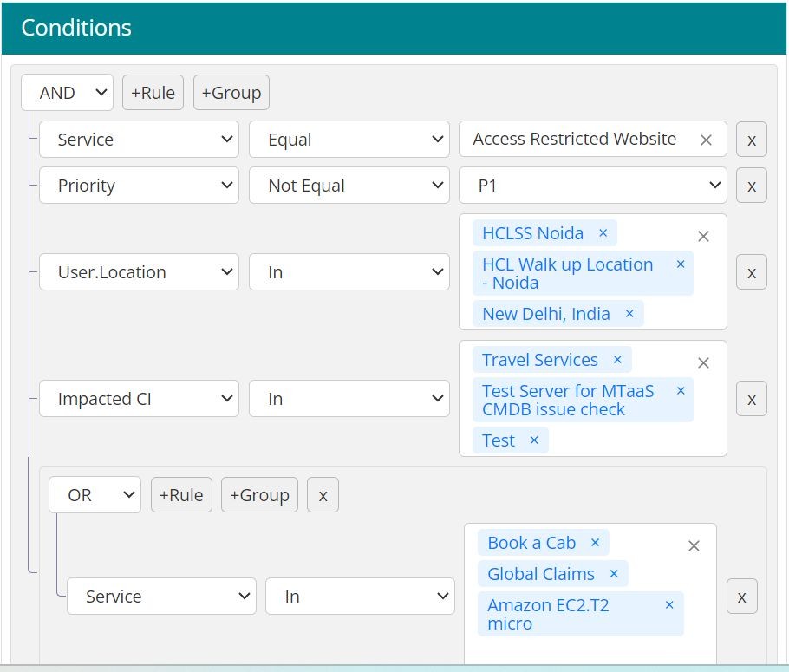
Task: Delete the Priority rule row
Action: click(x=751, y=186)
